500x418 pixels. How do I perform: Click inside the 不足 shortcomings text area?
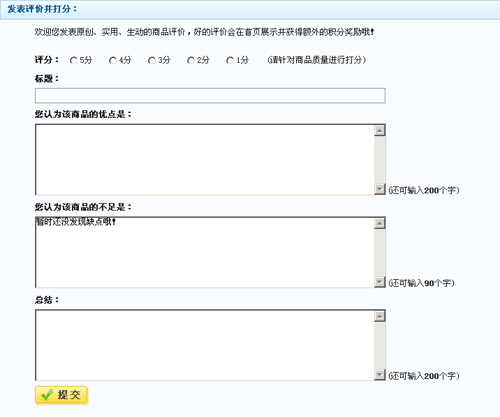(x=205, y=252)
